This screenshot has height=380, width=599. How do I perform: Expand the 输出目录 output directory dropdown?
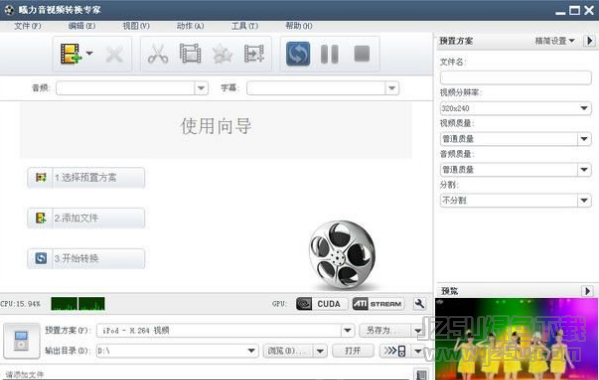251,351
